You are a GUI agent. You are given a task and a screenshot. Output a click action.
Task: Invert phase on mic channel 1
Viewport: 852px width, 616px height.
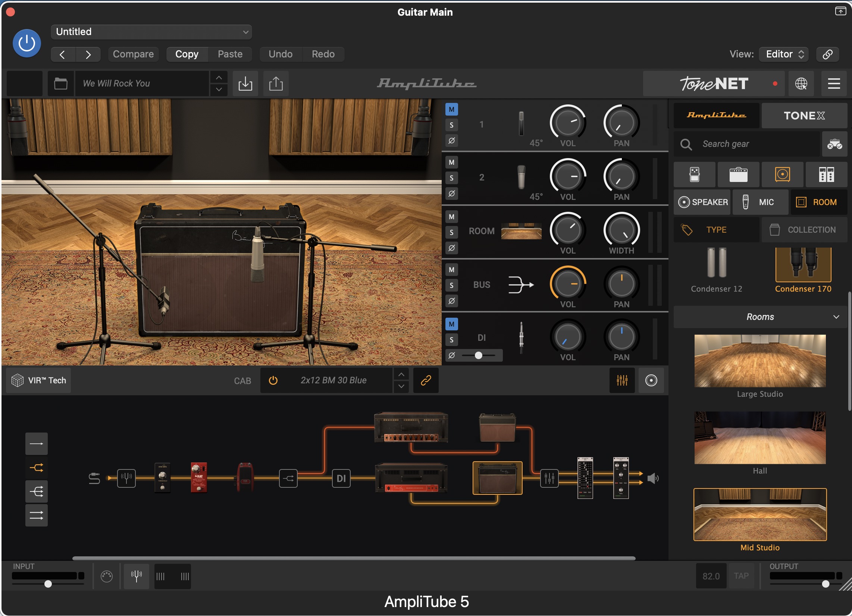click(451, 141)
